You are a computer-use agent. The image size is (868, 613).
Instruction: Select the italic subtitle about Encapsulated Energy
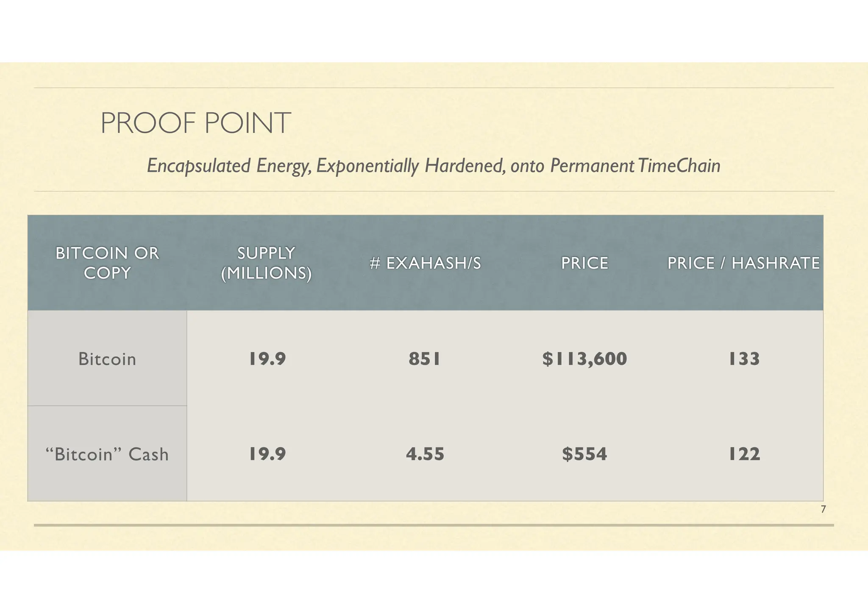434,166
